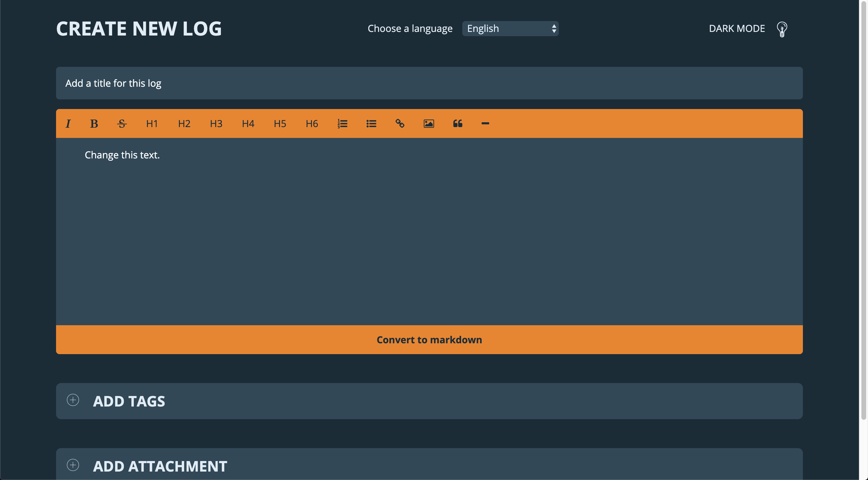Viewport: 868px width, 480px height.
Task: Insert an image using picture icon
Action: (x=429, y=123)
